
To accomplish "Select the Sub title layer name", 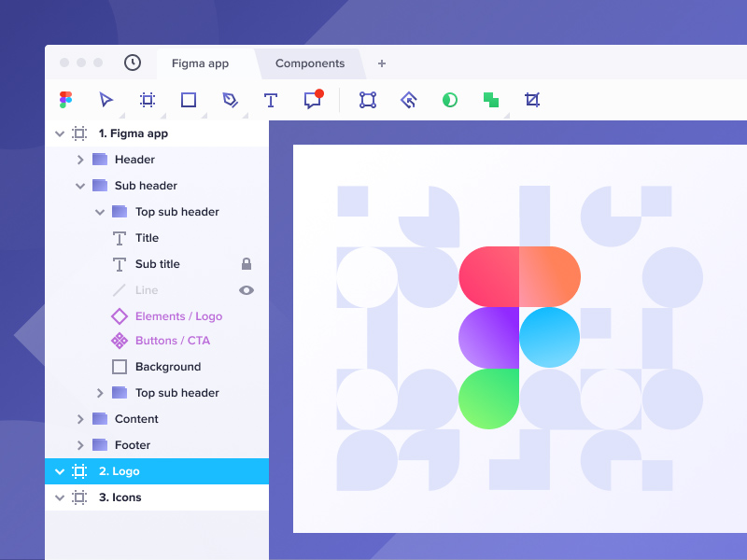I will pyautogui.click(x=157, y=264).
